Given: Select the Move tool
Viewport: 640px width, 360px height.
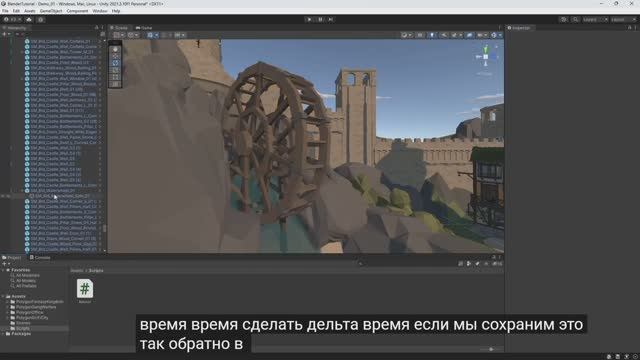Looking at the screenshot, I should [116, 56].
